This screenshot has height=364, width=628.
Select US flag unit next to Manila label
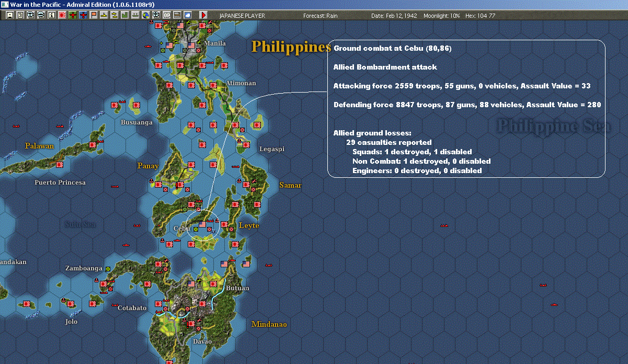[192, 46]
